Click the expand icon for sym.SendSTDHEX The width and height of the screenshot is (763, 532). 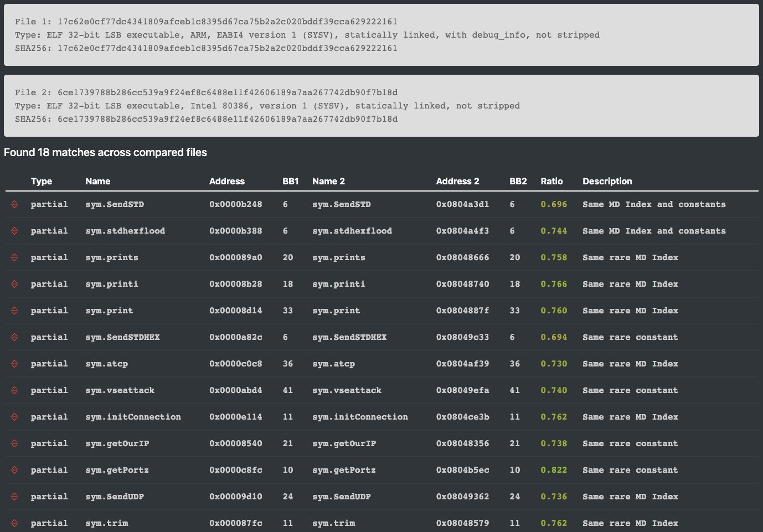14,337
